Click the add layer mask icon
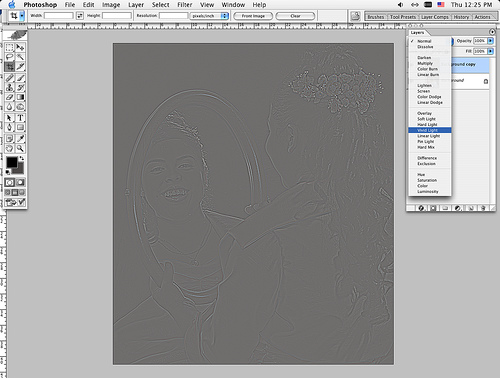The height and width of the screenshot is (378, 500). pos(433,208)
